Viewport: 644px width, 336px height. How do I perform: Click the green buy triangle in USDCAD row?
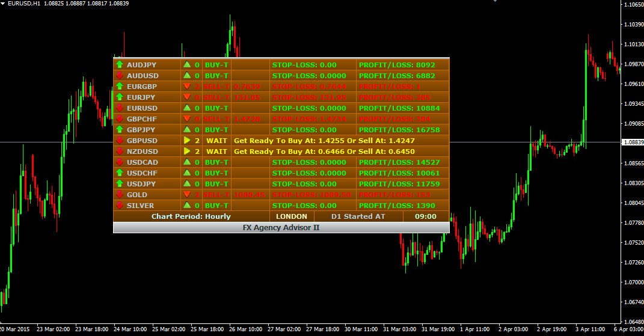pyautogui.click(x=187, y=162)
